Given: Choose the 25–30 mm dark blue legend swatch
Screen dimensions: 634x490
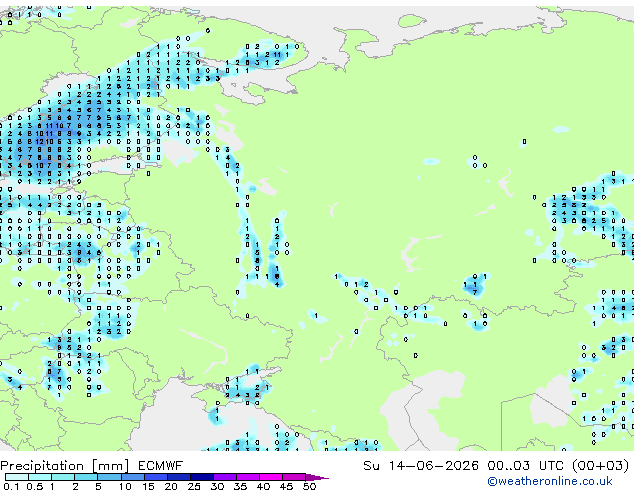Looking at the screenshot, I should [x=201, y=477].
